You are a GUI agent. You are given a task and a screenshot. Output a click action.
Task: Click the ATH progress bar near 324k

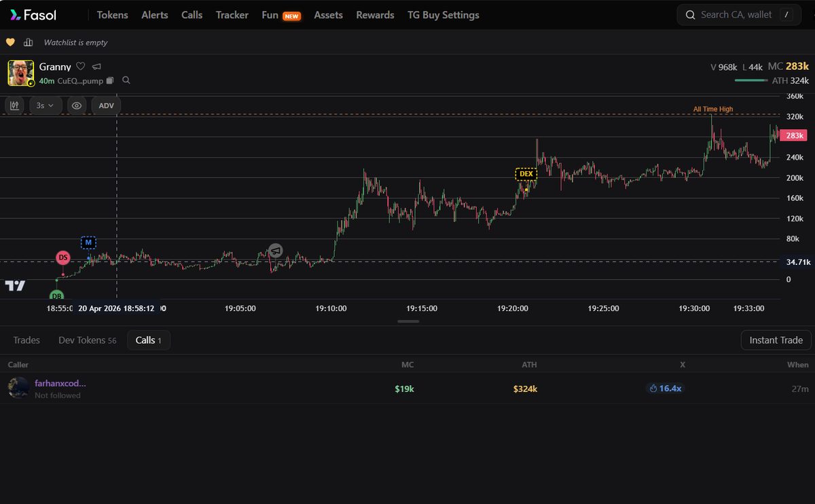point(751,81)
